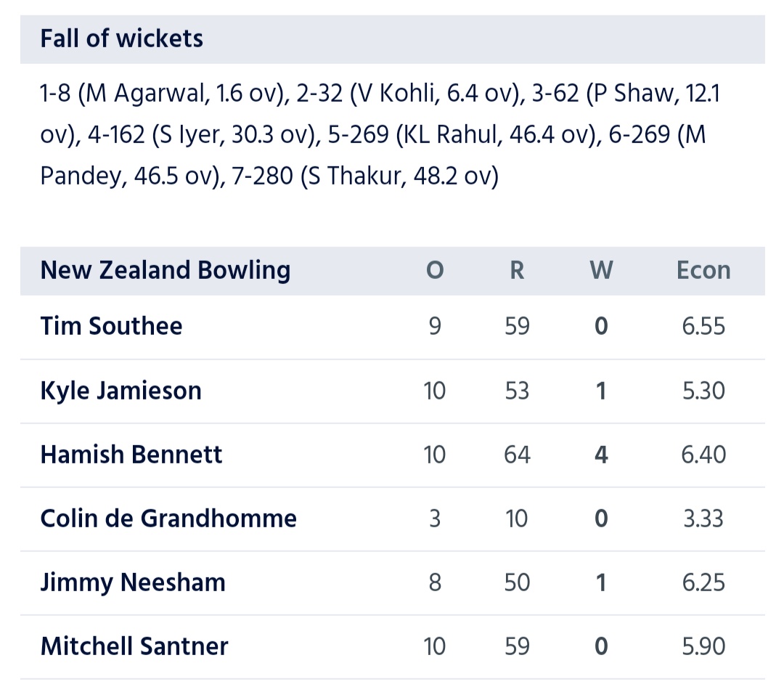Select Mitchell Santner bowler name
Image resolution: width=784 pixels, height=687 pixels.
pyautogui.click(x=134, y=646)
